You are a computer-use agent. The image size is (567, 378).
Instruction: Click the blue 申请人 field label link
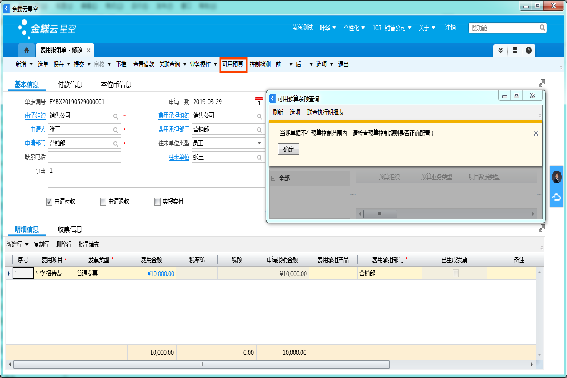click(38, 129)
